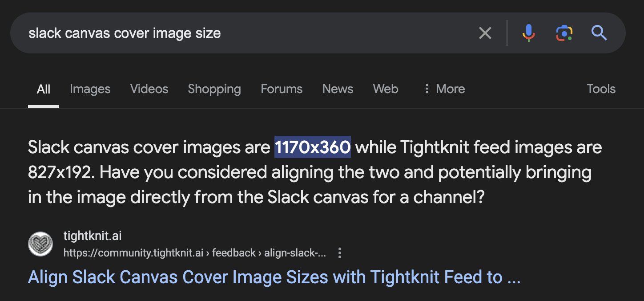Click the highlighted 1170x360 text snippet

(x=312, y=147)
